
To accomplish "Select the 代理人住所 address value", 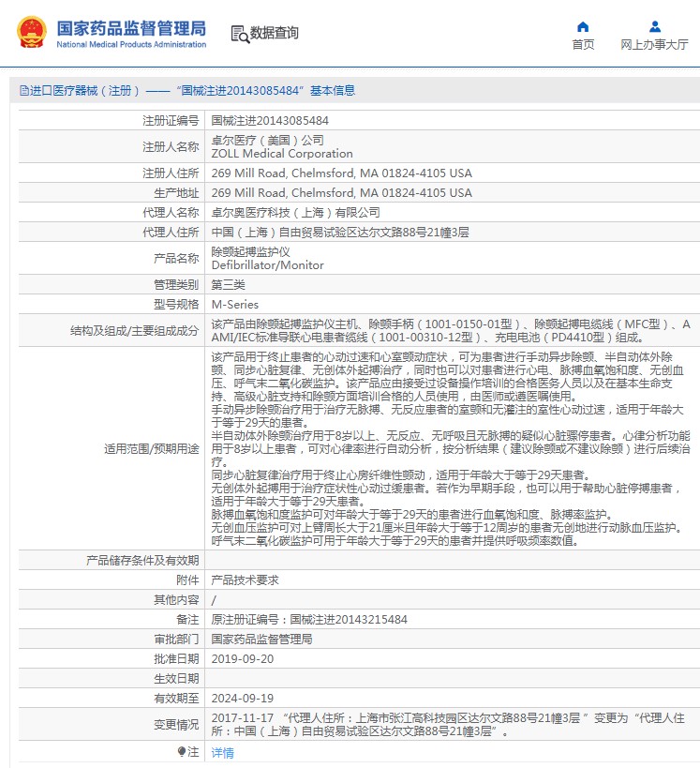I will tap(340, 233).
